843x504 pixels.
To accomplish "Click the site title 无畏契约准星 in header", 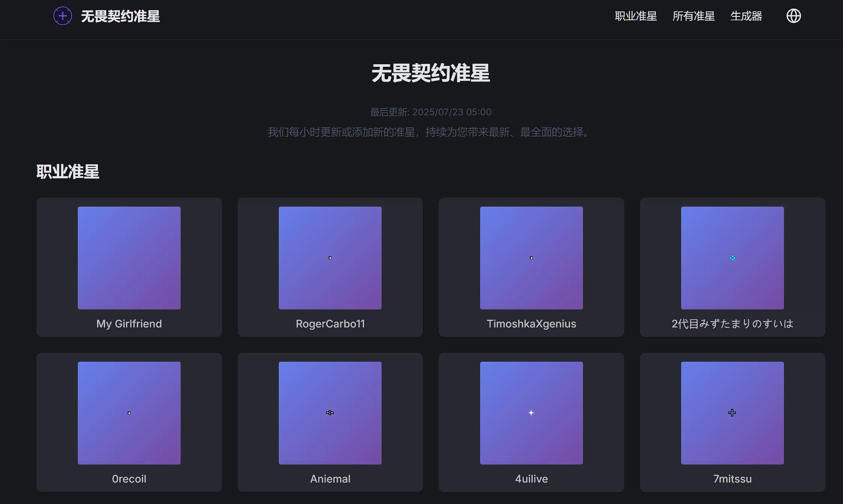I will 121,17.
